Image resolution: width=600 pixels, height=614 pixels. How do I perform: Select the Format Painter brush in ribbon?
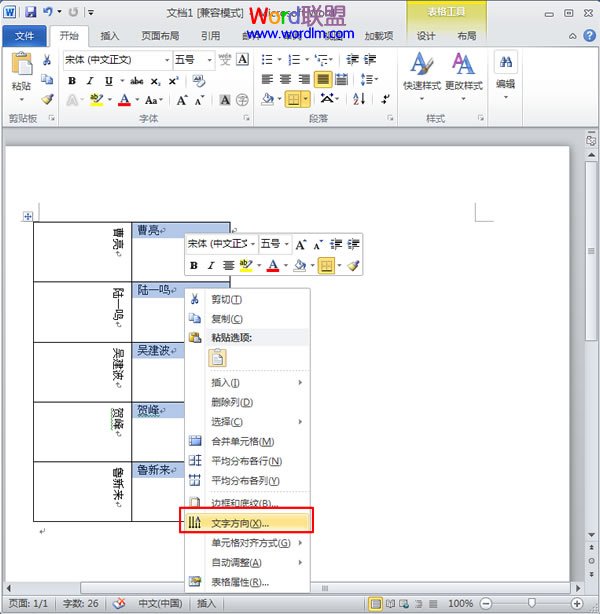click(47, 99)
